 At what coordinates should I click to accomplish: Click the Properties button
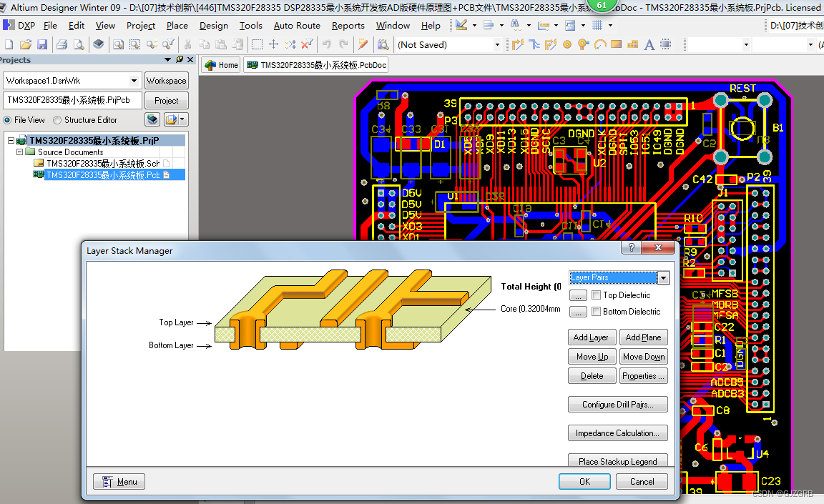tap(644, 376)
